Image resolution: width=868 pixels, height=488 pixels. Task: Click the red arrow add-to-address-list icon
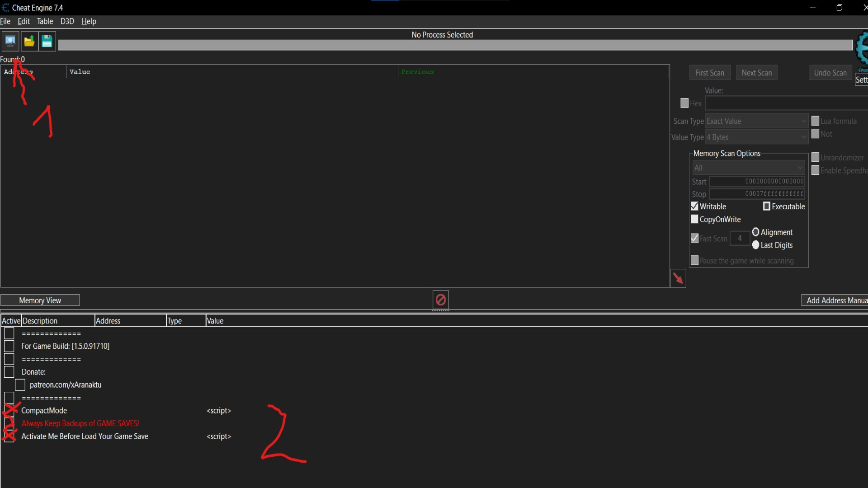[678, 278]
